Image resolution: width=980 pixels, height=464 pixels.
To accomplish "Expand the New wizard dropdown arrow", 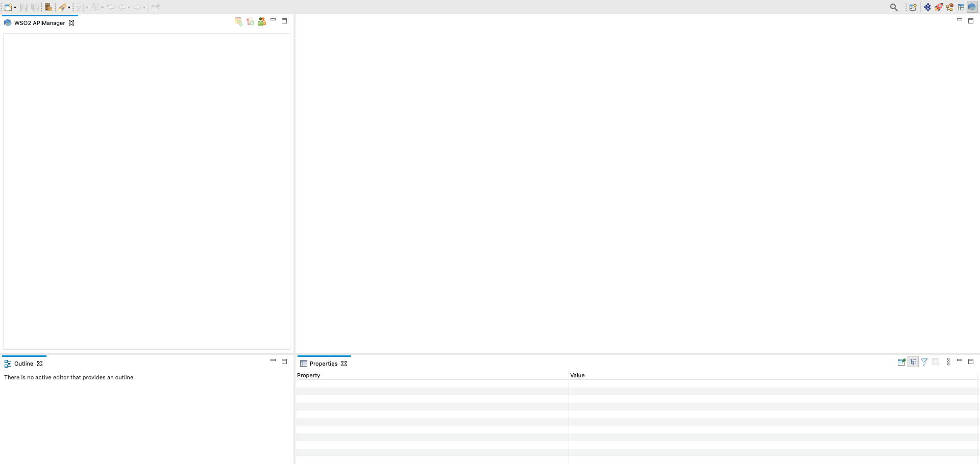I will pos(15,7).
